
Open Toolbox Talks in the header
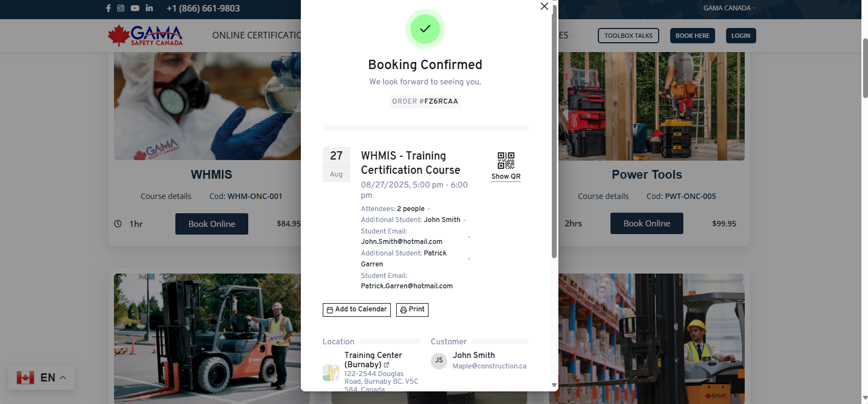tap(629, 36)
